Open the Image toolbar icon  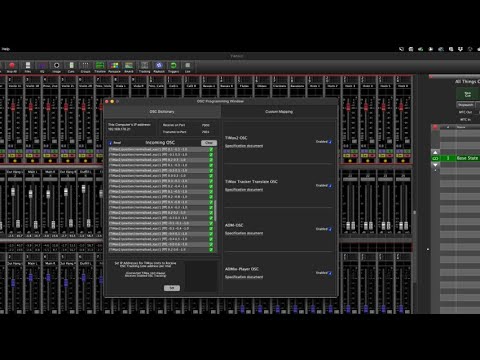56,66
